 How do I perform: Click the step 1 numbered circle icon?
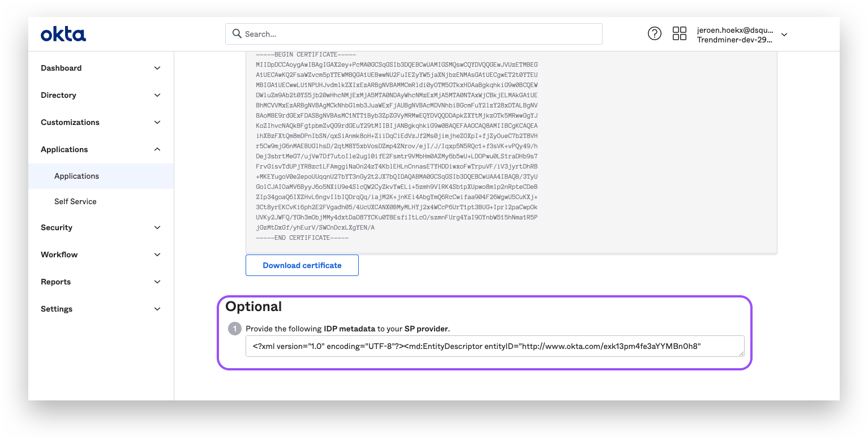pos(235,328)
